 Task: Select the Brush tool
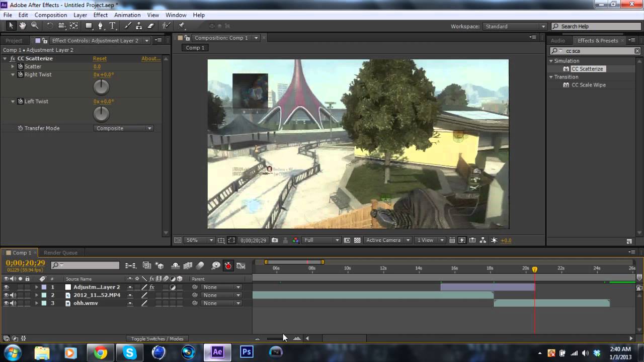tap(128, 26)
